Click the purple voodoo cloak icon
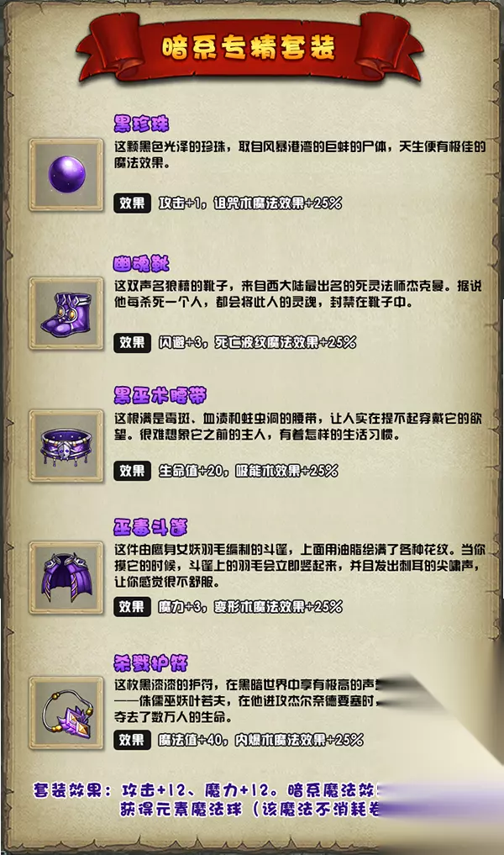Viewport: 504px width, 855px height. point(66,578)
